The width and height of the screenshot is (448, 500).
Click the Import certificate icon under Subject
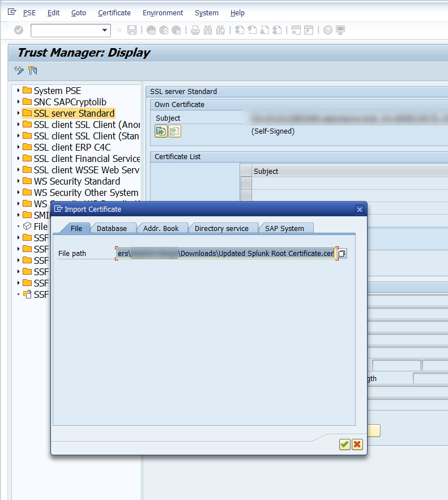[161, 131]
